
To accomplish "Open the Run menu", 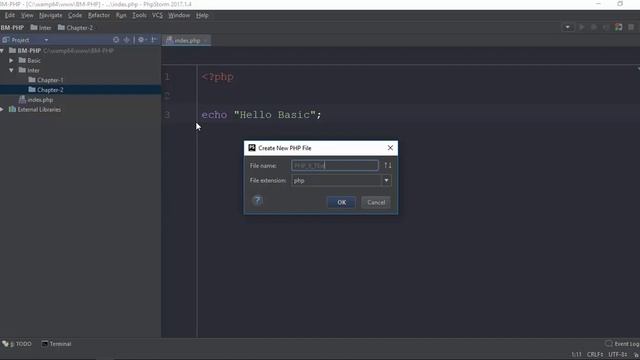I will click(121, 15).
